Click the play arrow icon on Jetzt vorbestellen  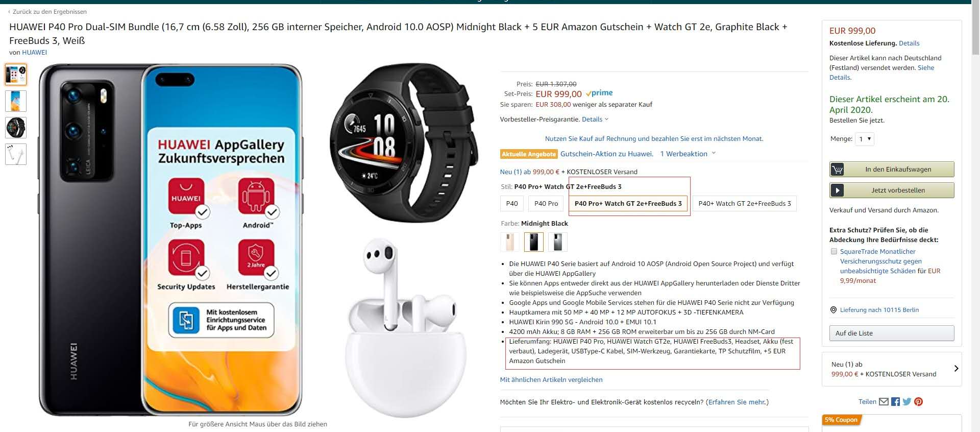pos(837,190)
